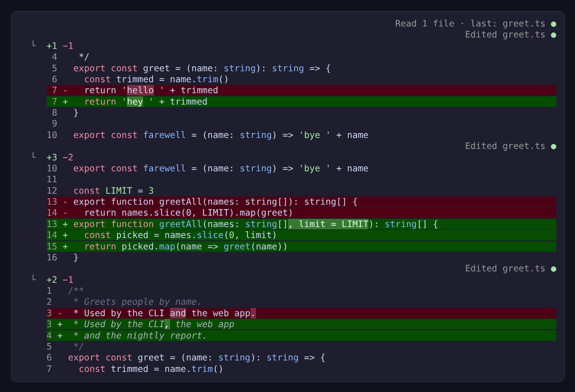
Task: Click the closing brace on line 16
Action: point(76,257)
